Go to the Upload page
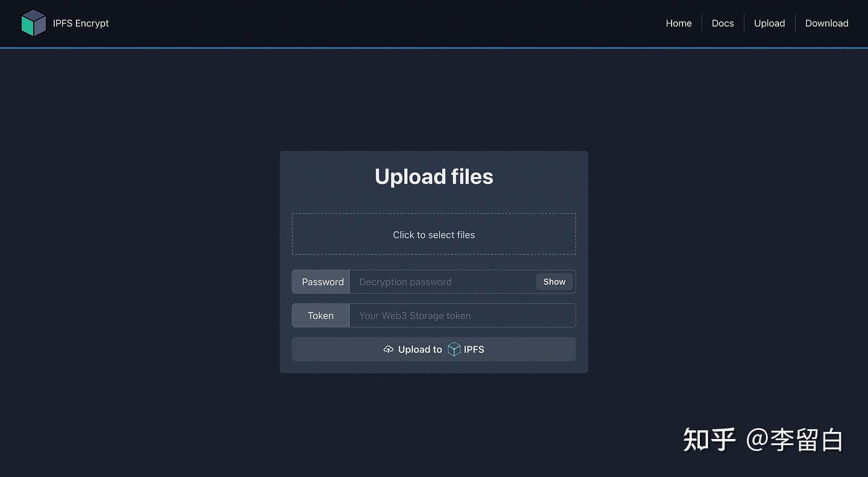Image resolution: width=868 pixels, height=477 pixels. [769, 23]
